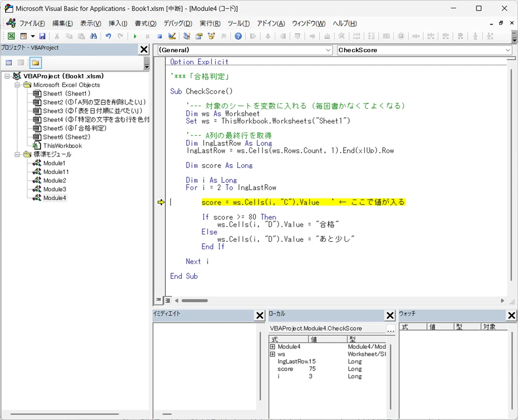Open the CheckScore procedure dropdown
Screen dimensions: 518x420
click(x=424, y=50)
